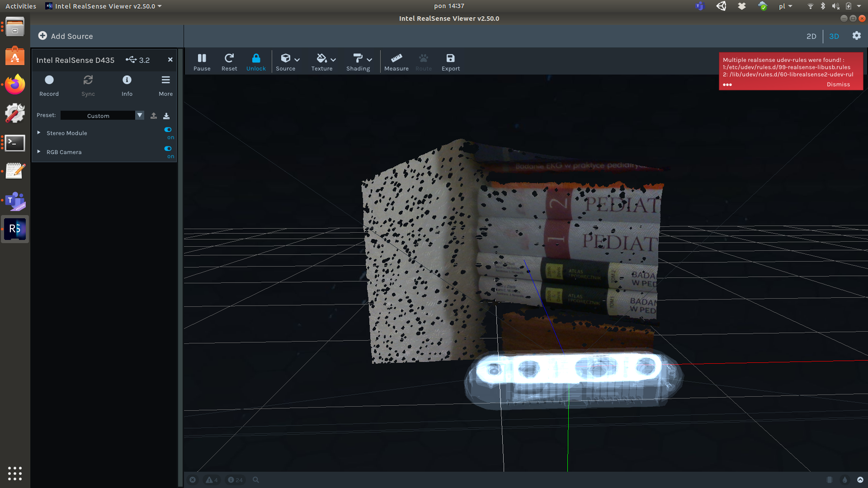Reset the 3D view
Viewport: 868px width, 488px height.
click(x=229, y=61)
